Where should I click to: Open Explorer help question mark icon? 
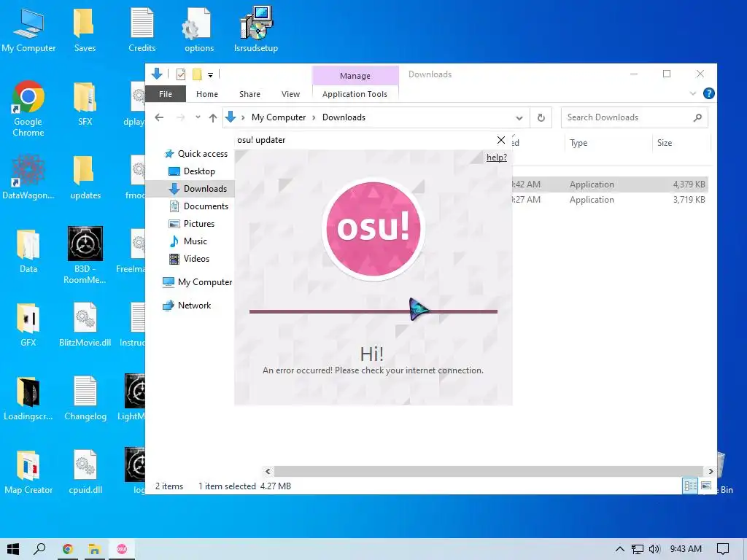point(708,94)
